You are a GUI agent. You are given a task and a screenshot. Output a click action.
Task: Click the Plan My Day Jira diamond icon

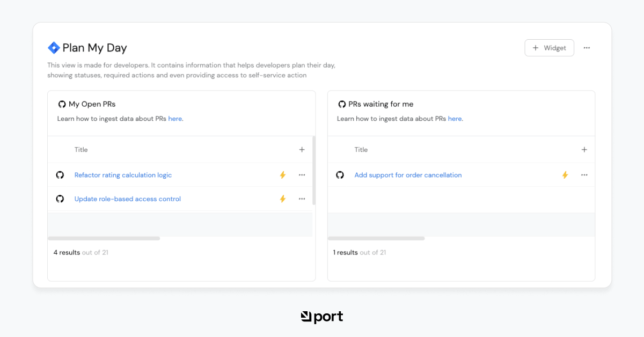(x=54, y=48)
